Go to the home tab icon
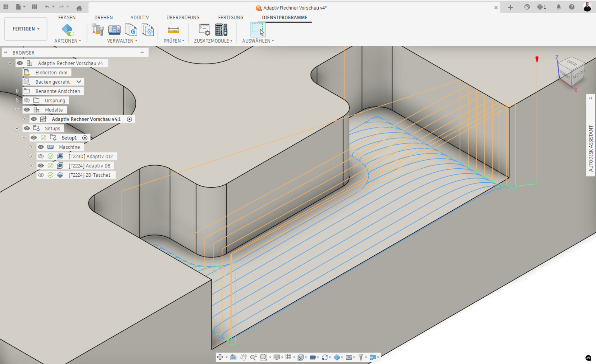This screenshot has height=364, width=596. (x=79, y=8)
